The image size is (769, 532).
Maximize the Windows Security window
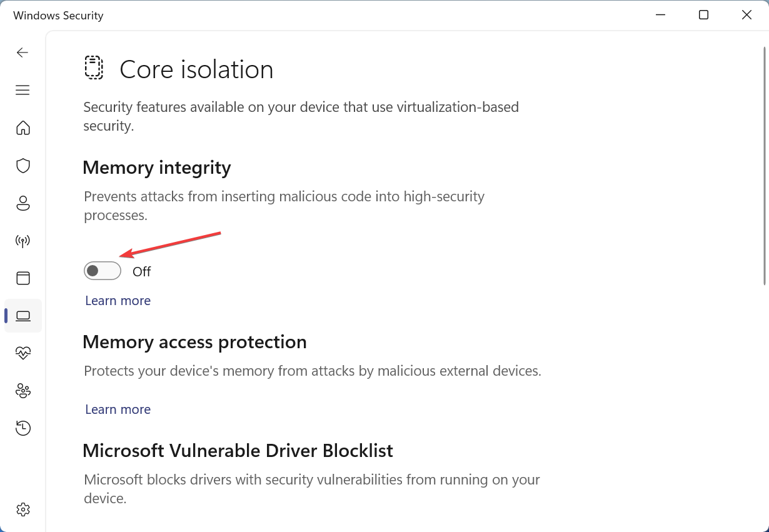click(703, 15)
